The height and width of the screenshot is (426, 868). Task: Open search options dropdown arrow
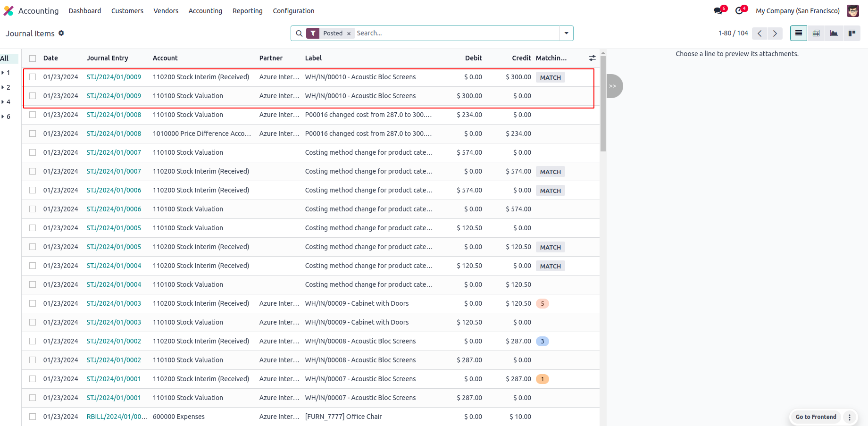tap(566, 33)
